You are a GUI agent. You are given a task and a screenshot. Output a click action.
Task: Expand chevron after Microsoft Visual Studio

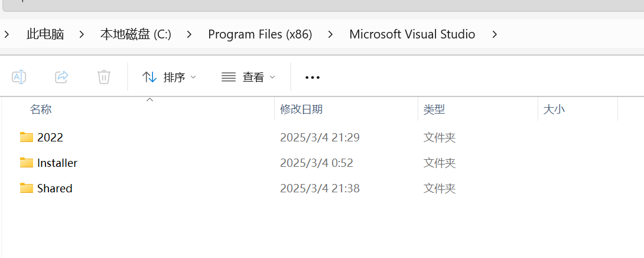(495, 34)
